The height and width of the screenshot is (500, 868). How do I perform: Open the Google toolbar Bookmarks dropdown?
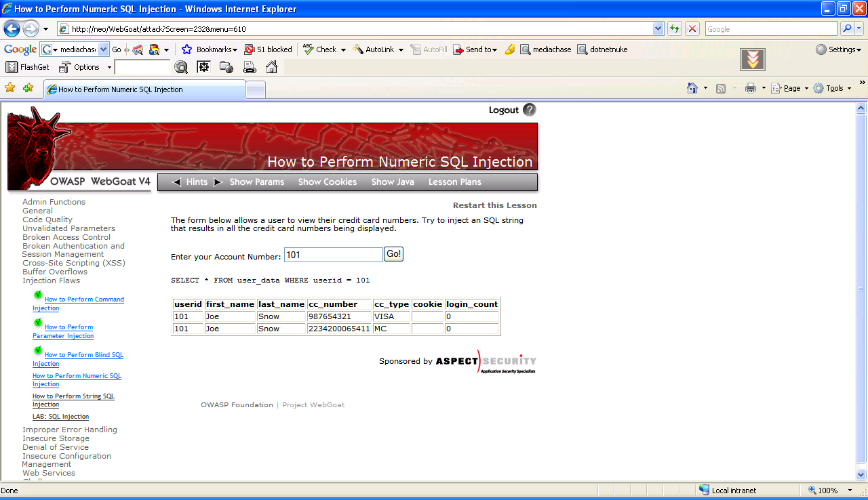pos(210,49)
